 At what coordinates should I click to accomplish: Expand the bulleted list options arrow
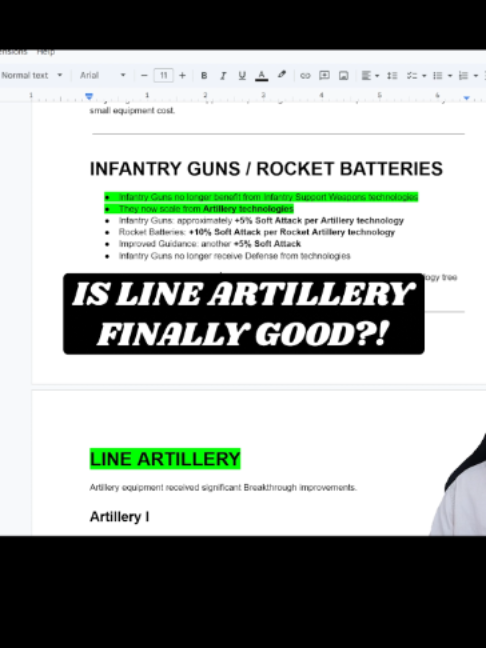pos(450,76)
